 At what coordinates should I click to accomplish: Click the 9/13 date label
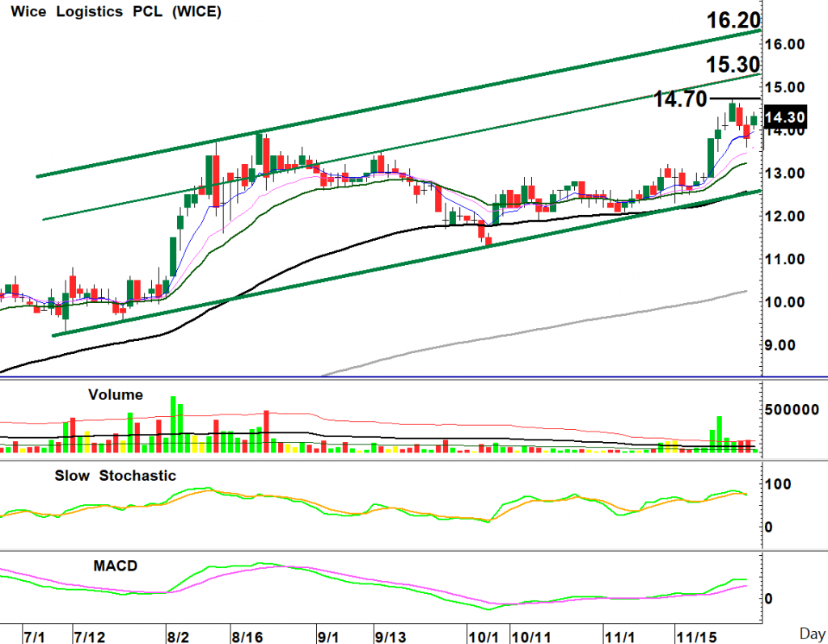coord(391,637)
